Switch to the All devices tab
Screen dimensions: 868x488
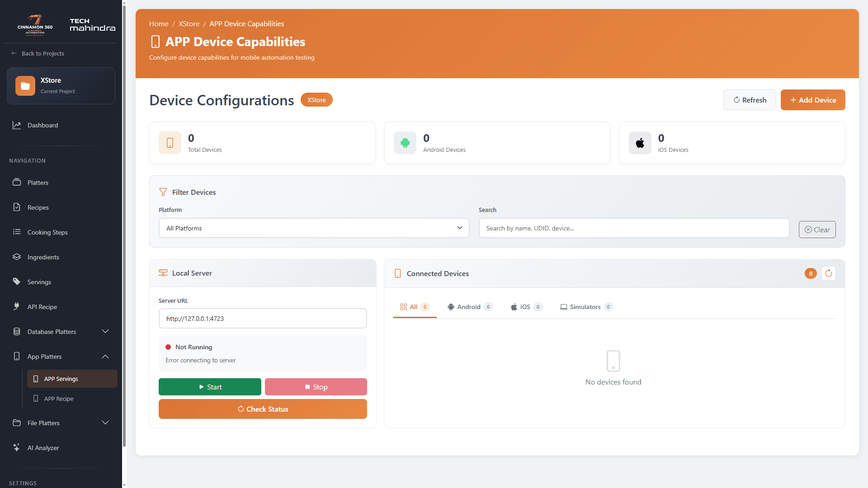415,307
